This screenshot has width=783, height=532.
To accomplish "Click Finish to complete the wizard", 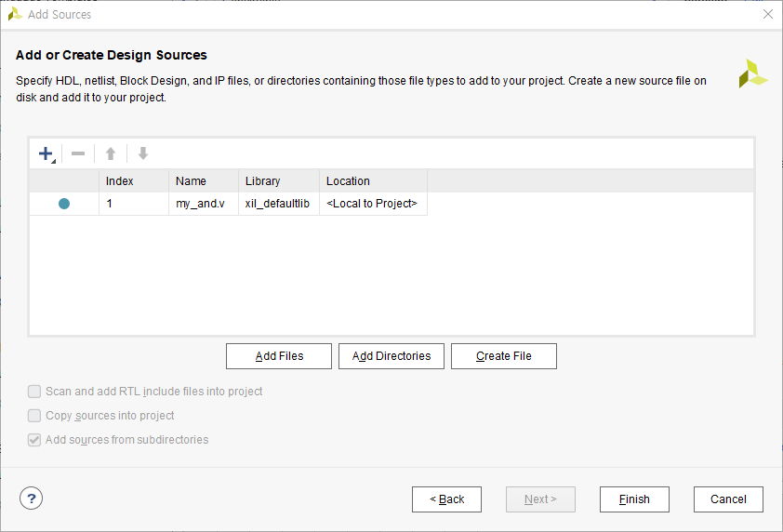I will pyautogui.click(x=634, y=499).
